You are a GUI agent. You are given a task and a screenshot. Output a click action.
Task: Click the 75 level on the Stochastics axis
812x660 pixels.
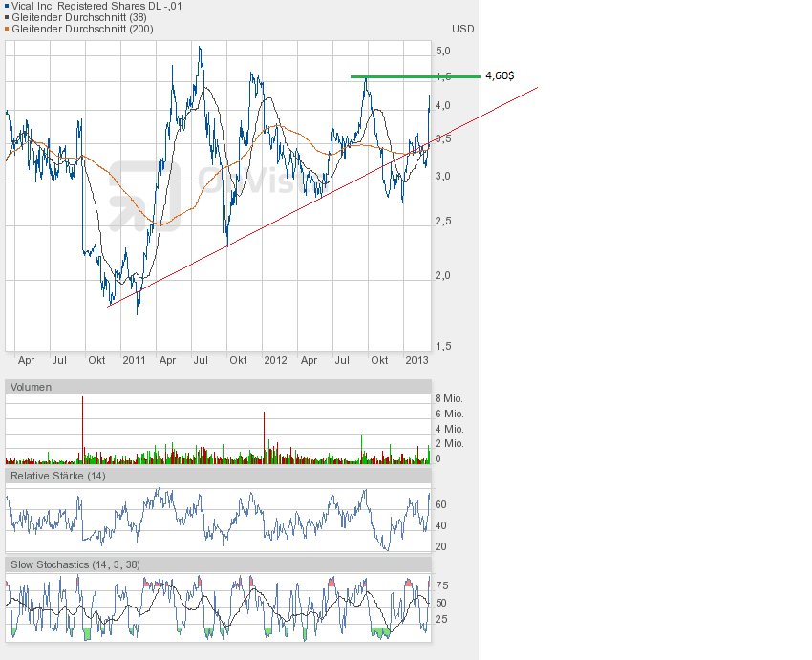click(x=441, y=585)
